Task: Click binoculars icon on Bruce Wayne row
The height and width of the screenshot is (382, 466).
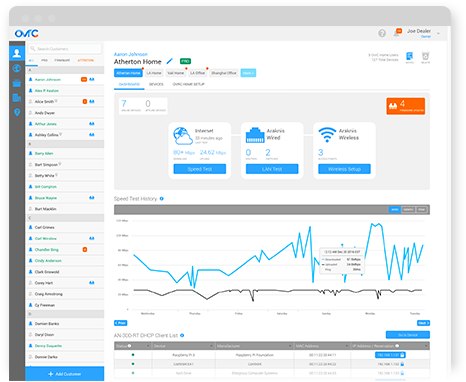Action: [92, 198]
